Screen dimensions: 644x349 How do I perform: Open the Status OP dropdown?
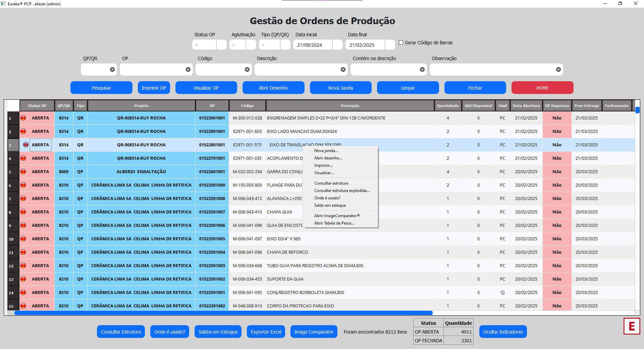[222, 45]
